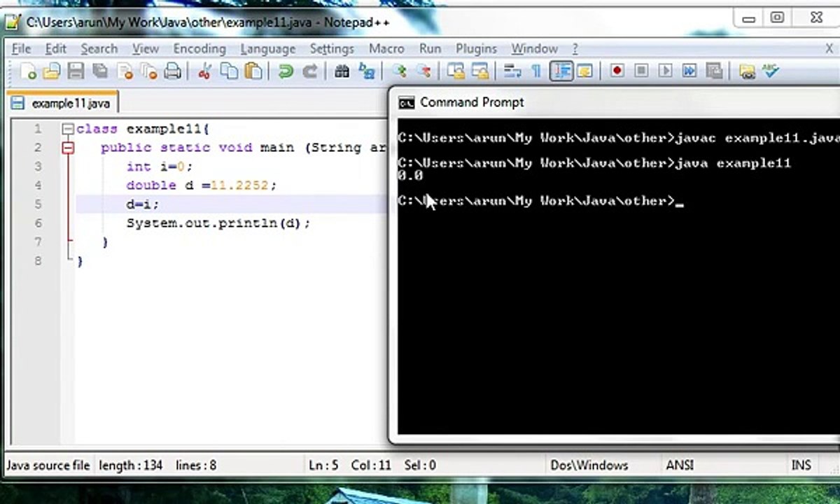Click the 'length : 134' status bar entry

132,465
